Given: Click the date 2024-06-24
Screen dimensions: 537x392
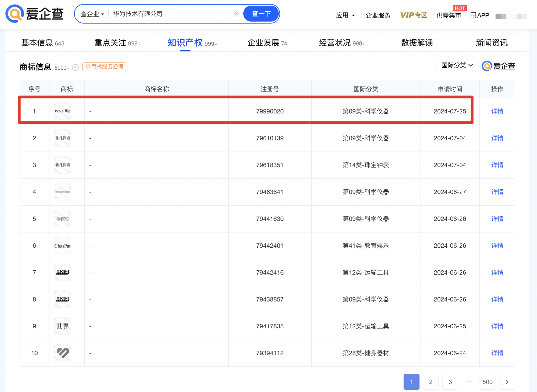Looking at the screenshot, I should tap(450, 353).
